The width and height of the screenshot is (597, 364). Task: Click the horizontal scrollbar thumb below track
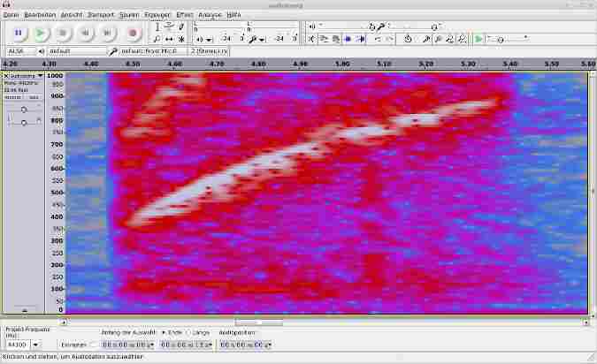(x=259, y=322)
